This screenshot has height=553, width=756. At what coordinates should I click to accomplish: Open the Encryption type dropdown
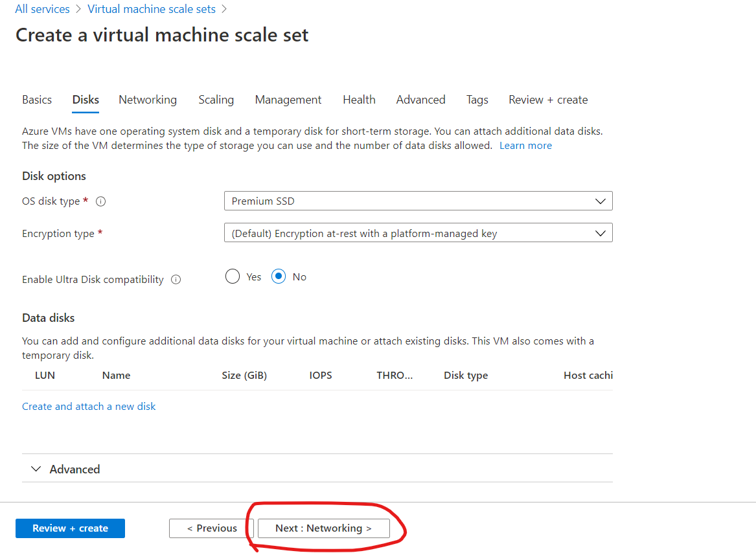pos(418,232)
